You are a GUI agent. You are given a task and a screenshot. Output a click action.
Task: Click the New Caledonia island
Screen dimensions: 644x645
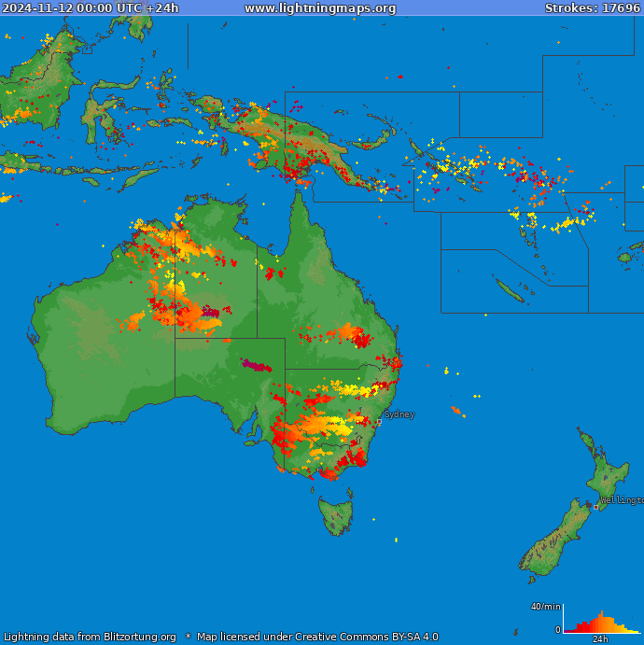pos(509,292)
